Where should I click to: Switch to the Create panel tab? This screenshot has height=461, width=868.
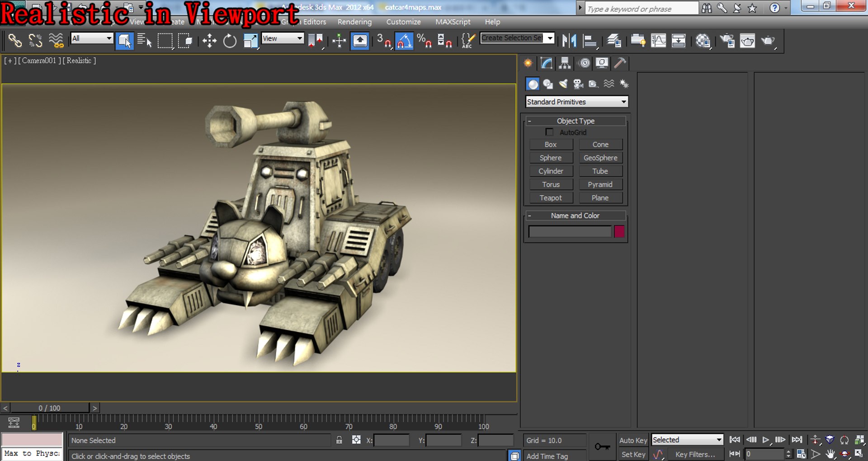528,63
